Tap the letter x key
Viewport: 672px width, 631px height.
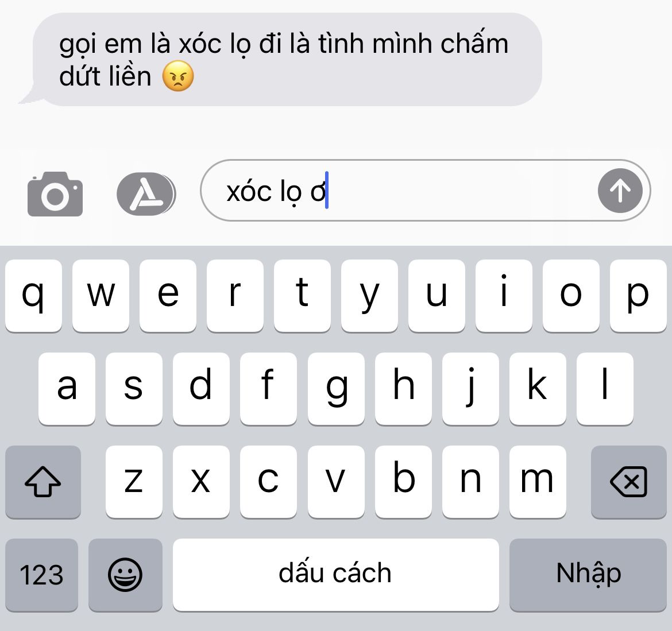tap(201, 482)
